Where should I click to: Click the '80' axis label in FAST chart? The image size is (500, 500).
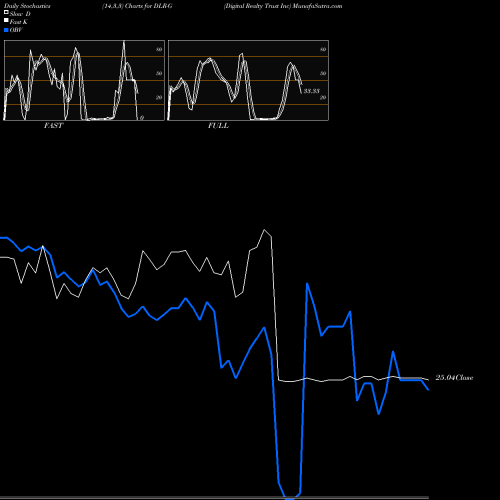(159, 49)
